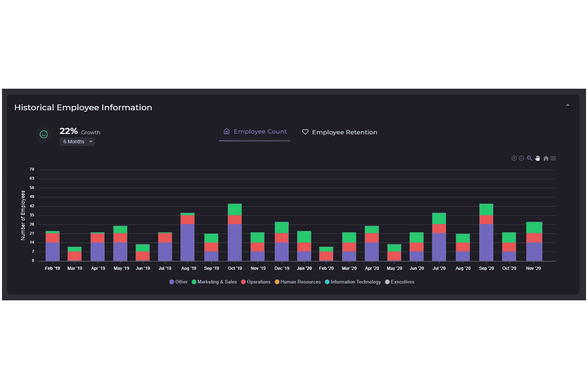This screenshot has width=588, height=392.
Task: Reset chart zoom with home icon
Action: [x=546, y=158]
